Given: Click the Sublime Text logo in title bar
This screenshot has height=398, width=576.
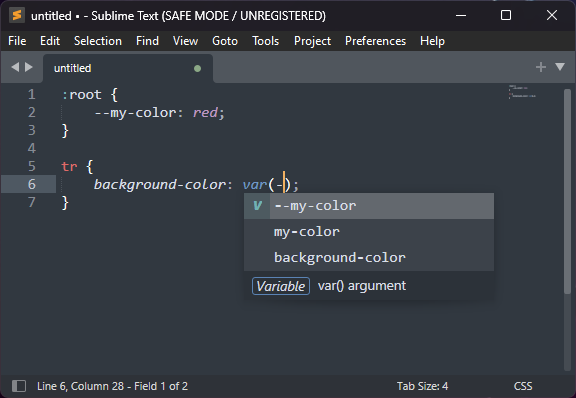Looking at the screenshot, I should [17, 15].
